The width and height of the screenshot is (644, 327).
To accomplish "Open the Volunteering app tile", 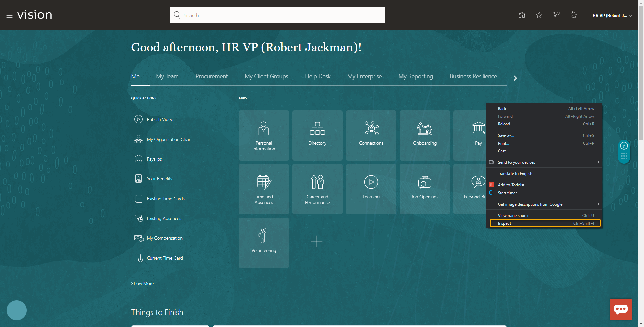I will tap(264, 243).
